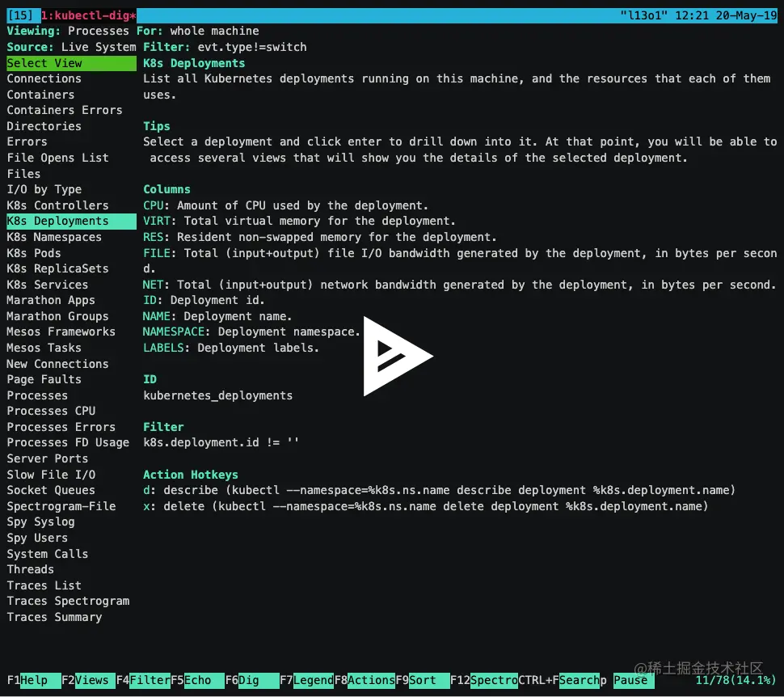
Task: Choose the K8s ReplicaSets view
Action: click(57, 268)
